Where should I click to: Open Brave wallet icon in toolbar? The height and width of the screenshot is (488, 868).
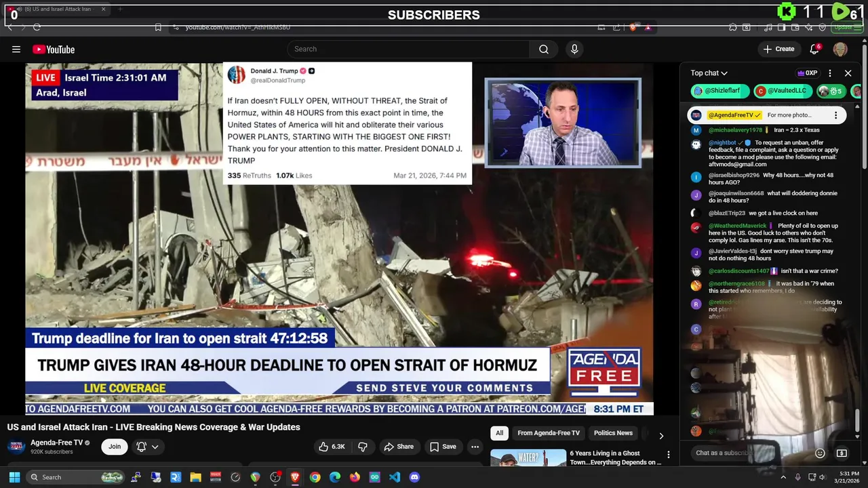pyautogui.click(x=795, y=27)
